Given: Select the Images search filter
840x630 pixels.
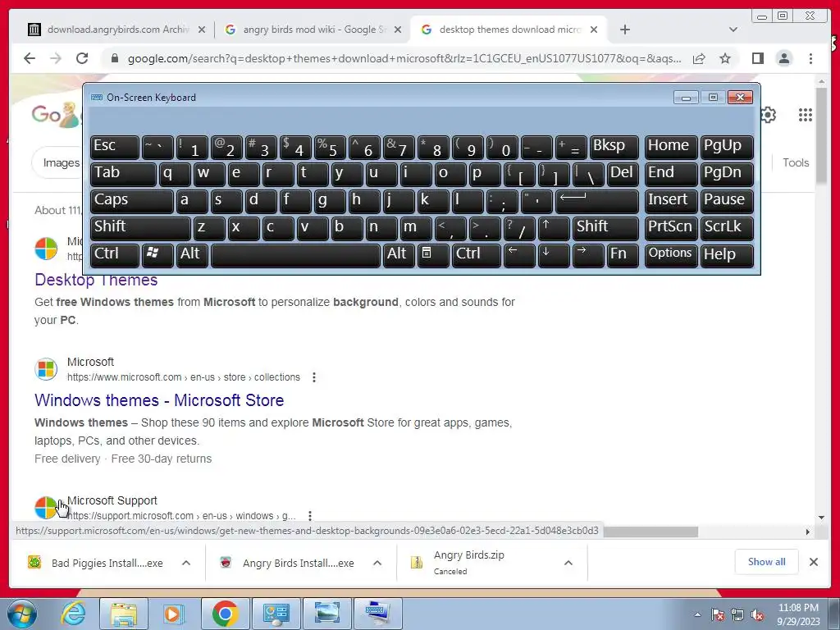Looking at the screenshot, I should 61,162.
